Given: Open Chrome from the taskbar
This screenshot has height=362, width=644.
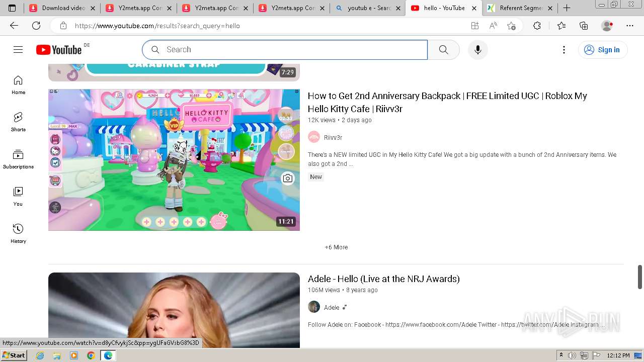Looking at the screenshot, I should (91, 355).
